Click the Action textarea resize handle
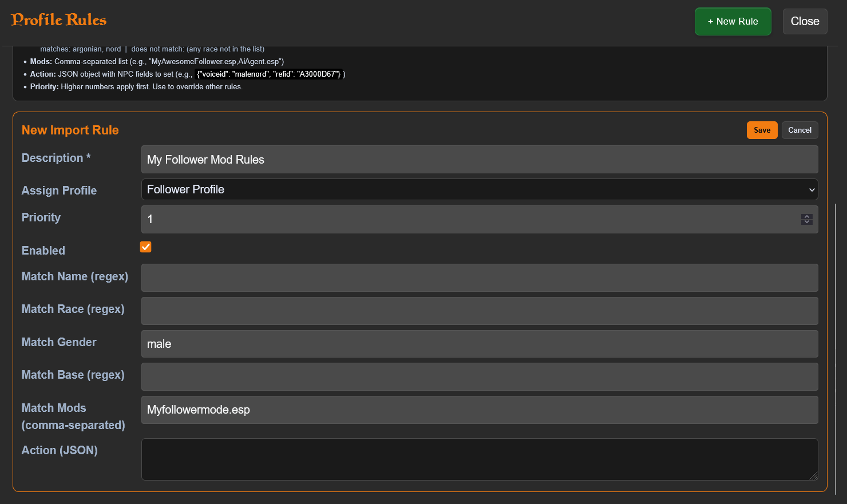 click(814, 476)
